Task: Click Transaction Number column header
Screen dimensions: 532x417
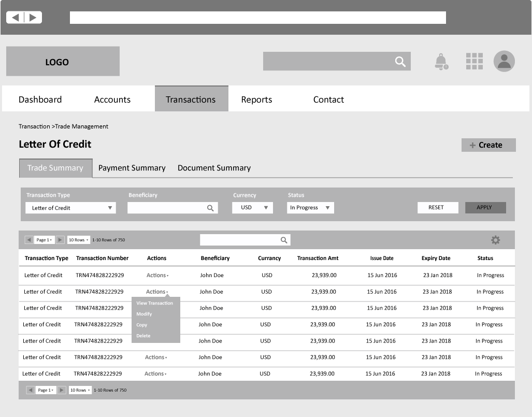Action: click(102, 258)
